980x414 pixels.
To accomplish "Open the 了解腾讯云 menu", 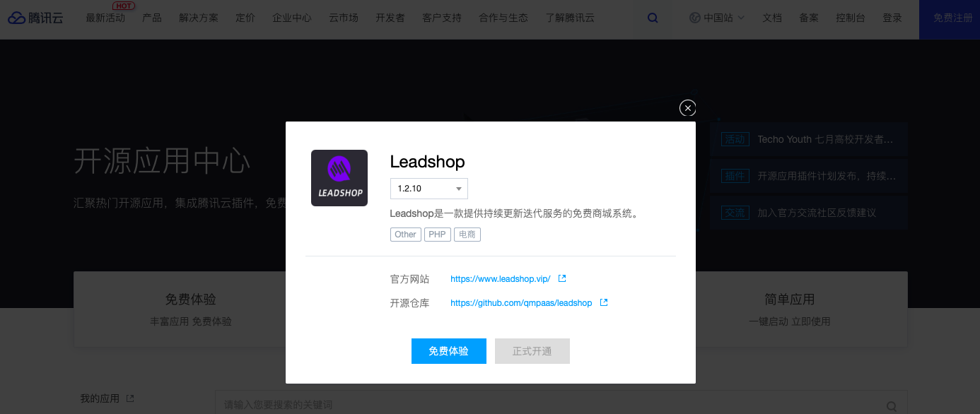I will (570, 18).
